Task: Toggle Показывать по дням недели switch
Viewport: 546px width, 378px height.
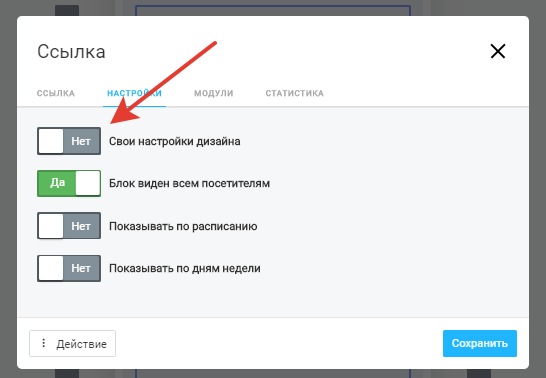Action: click(69, 268)
